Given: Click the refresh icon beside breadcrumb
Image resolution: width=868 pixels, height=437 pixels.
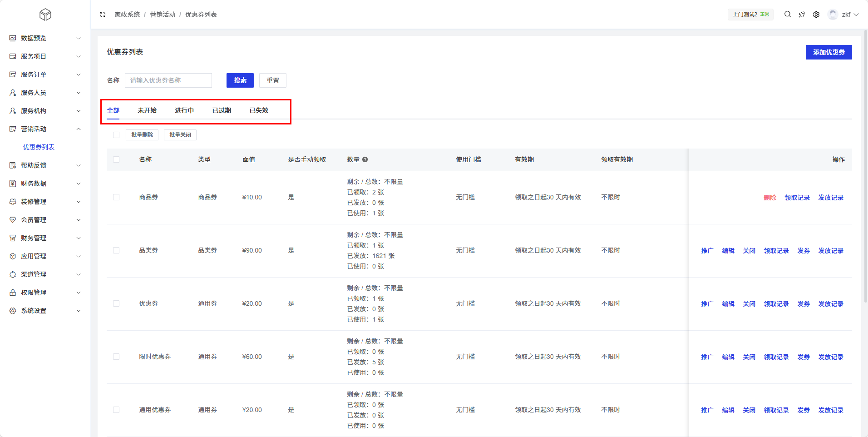Looking at the screenshot, I should pyautogui.click(x=103, y=15).
